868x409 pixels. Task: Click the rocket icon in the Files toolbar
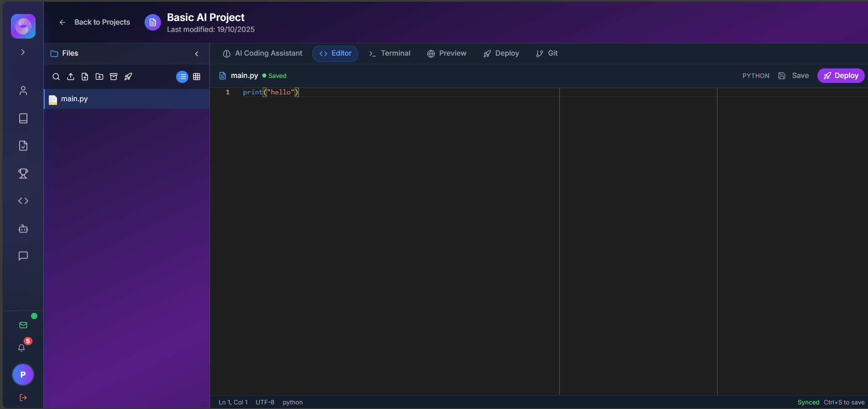tap(128, 77)
